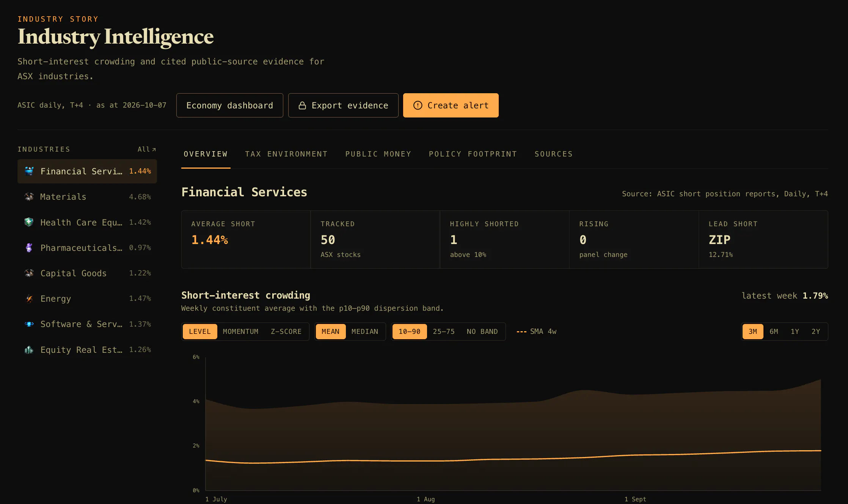Viewport: 848px width, 504px height.
Task: Open the SOURCES tab
Action: coord(554,154)
